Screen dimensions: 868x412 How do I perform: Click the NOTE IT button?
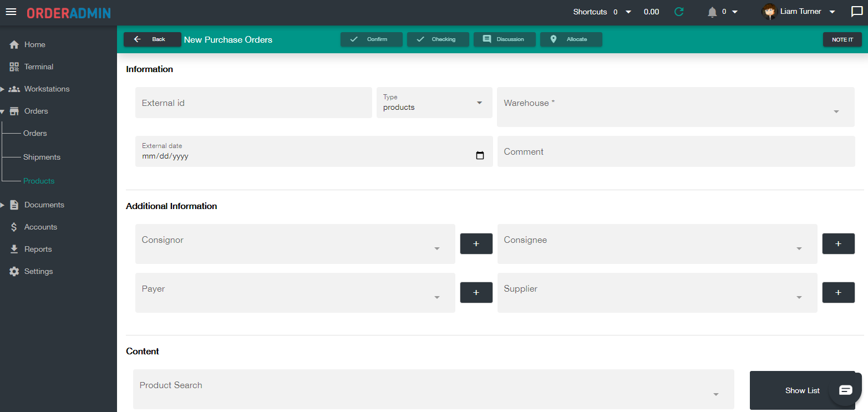pyautogui.click(x=842, y=39)
